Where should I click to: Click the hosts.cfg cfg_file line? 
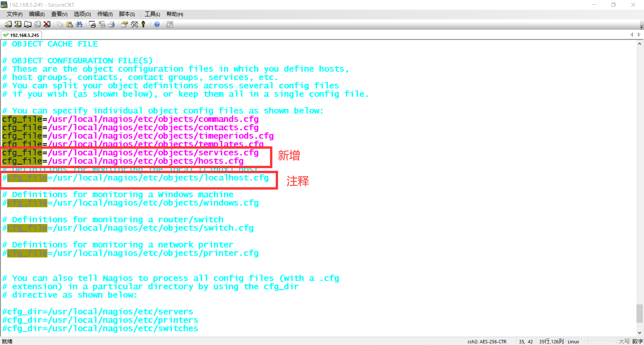pyautogui.click(x=123, y=161)
